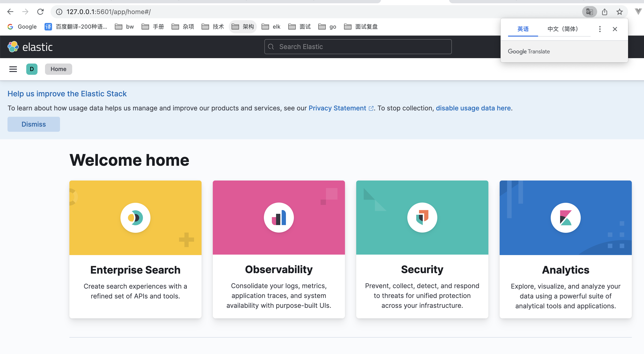The image size is (644, 354).
Task: Click 'Consolidate your logs, metrics' description text
Action: coord(279,296)
